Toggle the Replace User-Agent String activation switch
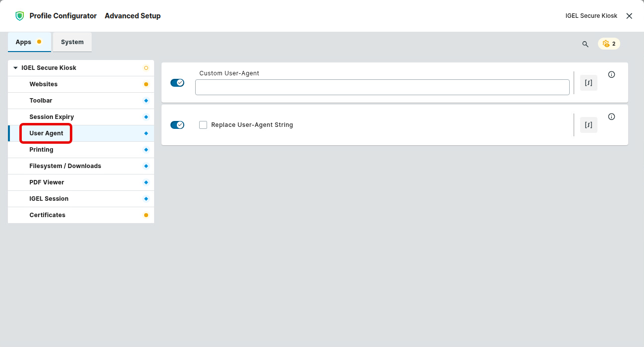The height and width of the screenshot is (347, 644). (x=177, y=125)
